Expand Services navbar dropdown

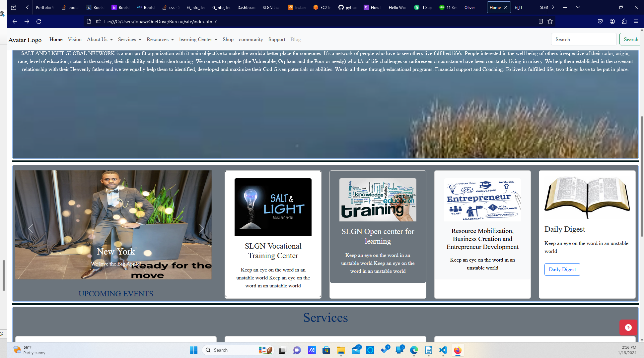(x=130, y=39)
